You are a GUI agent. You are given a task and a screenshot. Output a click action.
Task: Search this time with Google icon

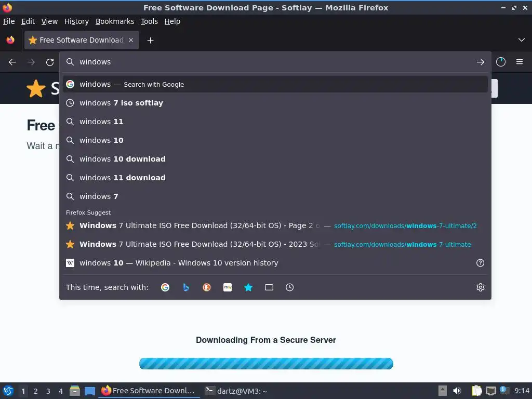pyautogui.click(x=165, y=287)
